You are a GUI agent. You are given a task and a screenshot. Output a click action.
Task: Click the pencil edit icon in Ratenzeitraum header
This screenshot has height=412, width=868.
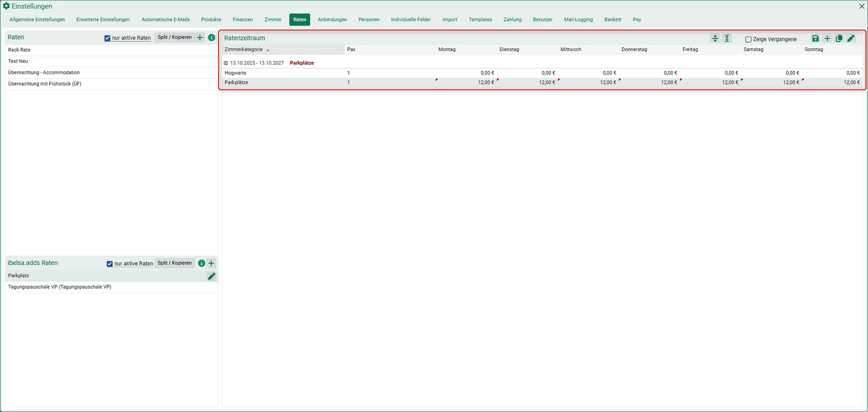click(x=851, y=39)
